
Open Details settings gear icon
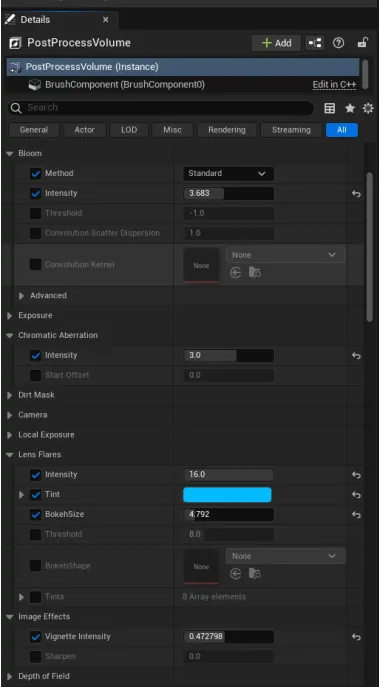point(368,108)
